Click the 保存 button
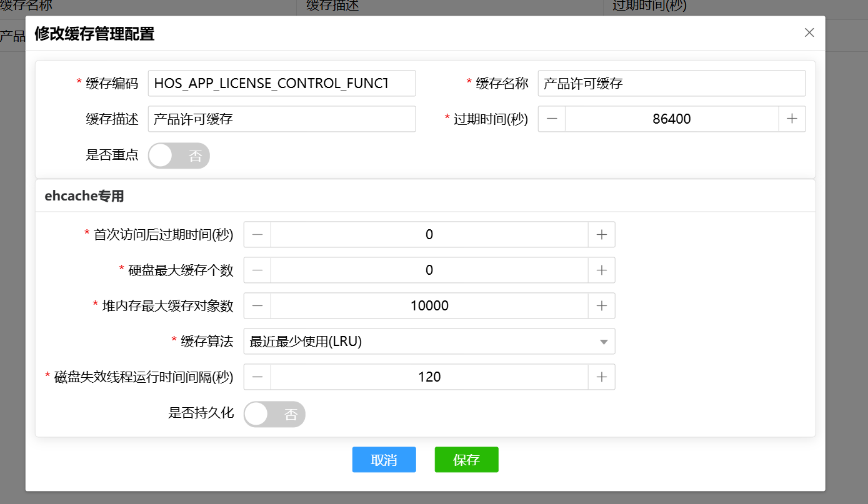 pyautogui.click(x=466, y=460)
